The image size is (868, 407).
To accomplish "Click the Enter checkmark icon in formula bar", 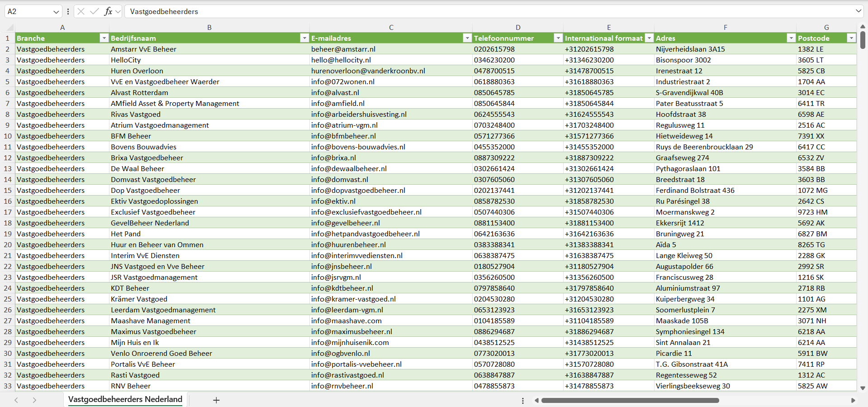I will point(95,11).
